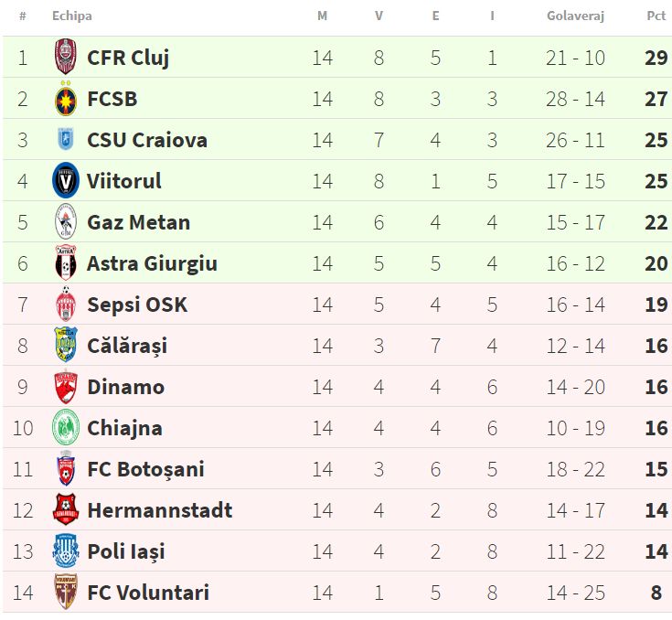This screenshot has width=672, height=620.
Task: Click the V wins column header
Action: coord(379,16)
